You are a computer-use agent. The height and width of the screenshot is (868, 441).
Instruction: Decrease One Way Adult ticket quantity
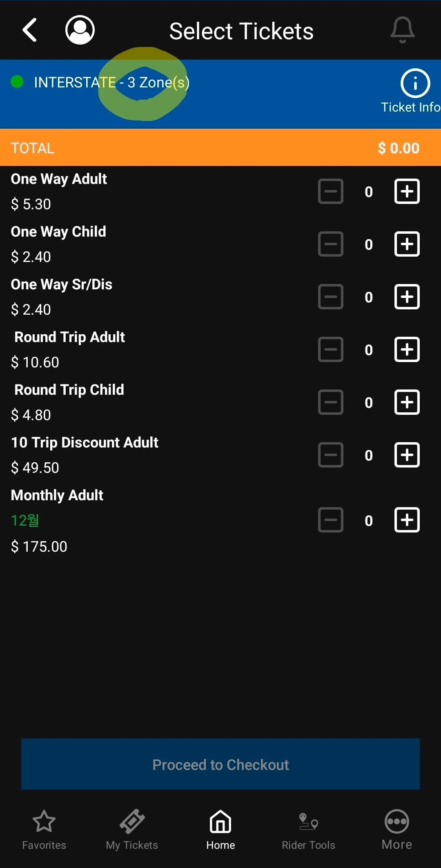330,191
